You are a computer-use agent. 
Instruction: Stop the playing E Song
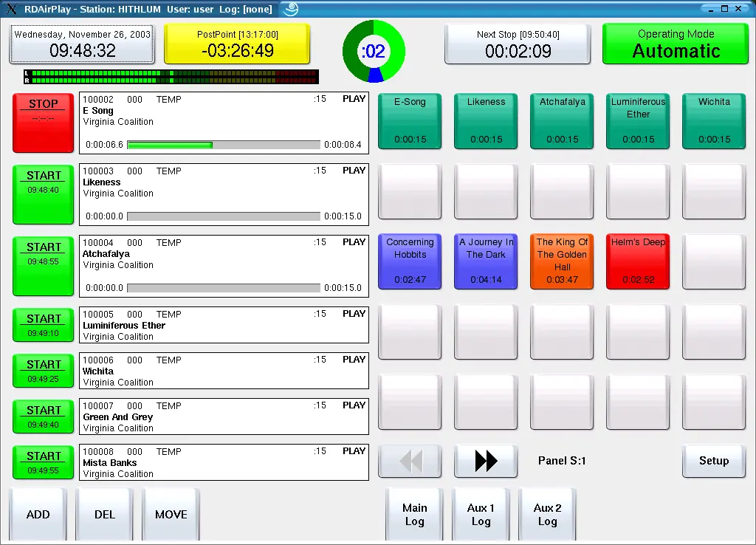click(x=44, y=123)
